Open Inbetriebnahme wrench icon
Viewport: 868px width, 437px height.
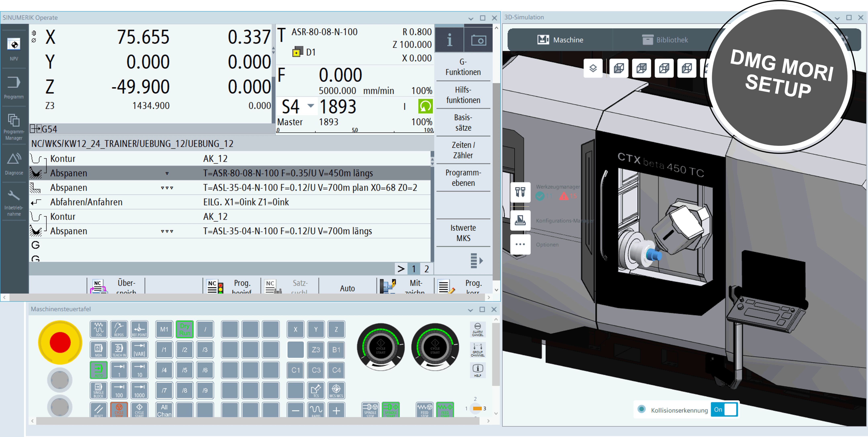[14, 203]
